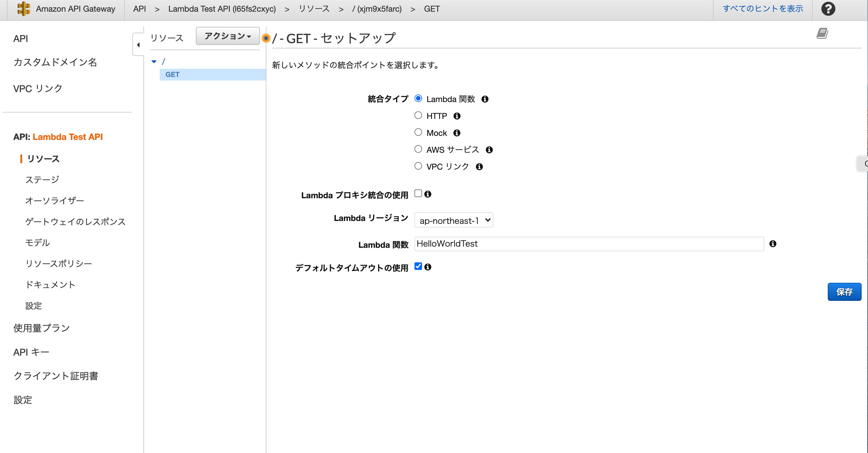Click the info icon next to Lambda 関数

485,99
